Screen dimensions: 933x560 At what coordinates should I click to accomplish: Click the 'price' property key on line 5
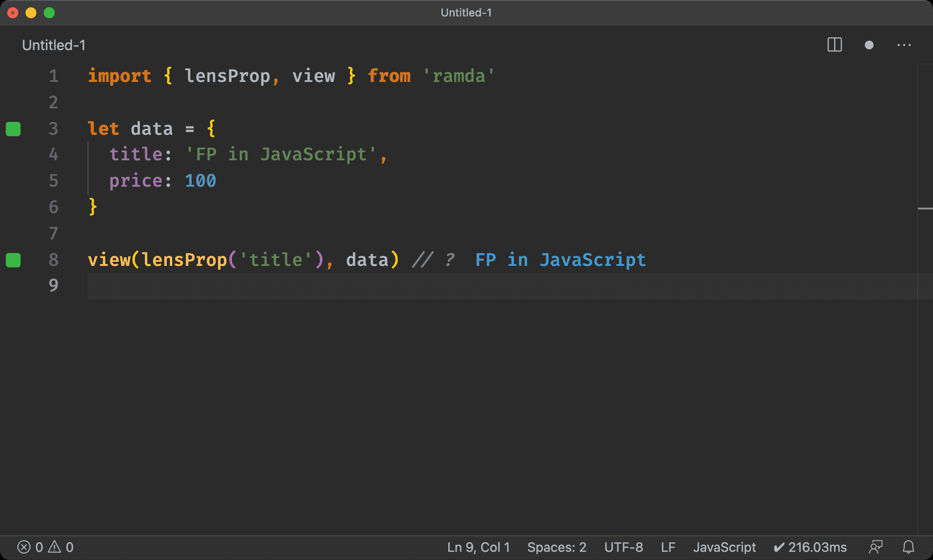tap(136, 181)
